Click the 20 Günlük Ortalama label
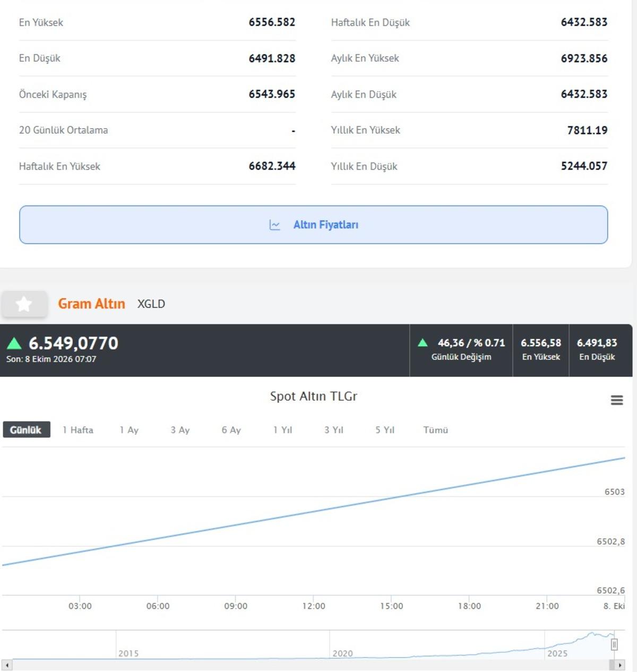The height and width of the screenshot is (672, 637). (x=64, y=130)
